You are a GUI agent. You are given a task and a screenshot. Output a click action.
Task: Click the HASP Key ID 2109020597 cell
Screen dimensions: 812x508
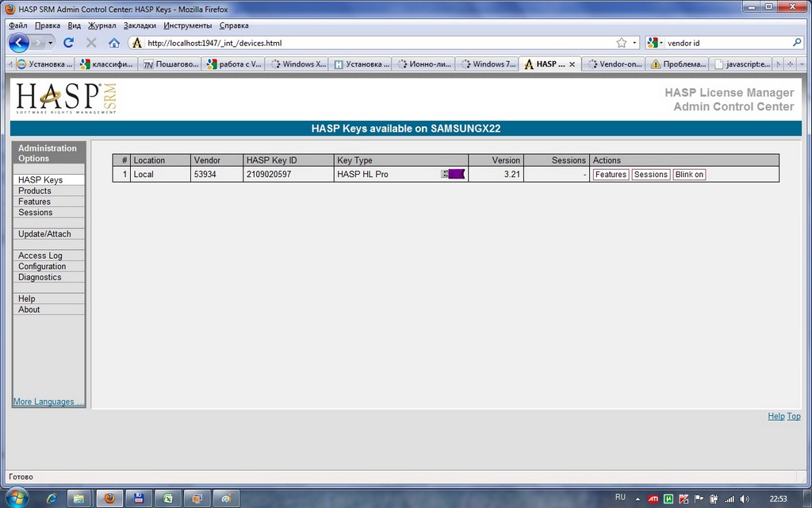(x=289, y=174)
